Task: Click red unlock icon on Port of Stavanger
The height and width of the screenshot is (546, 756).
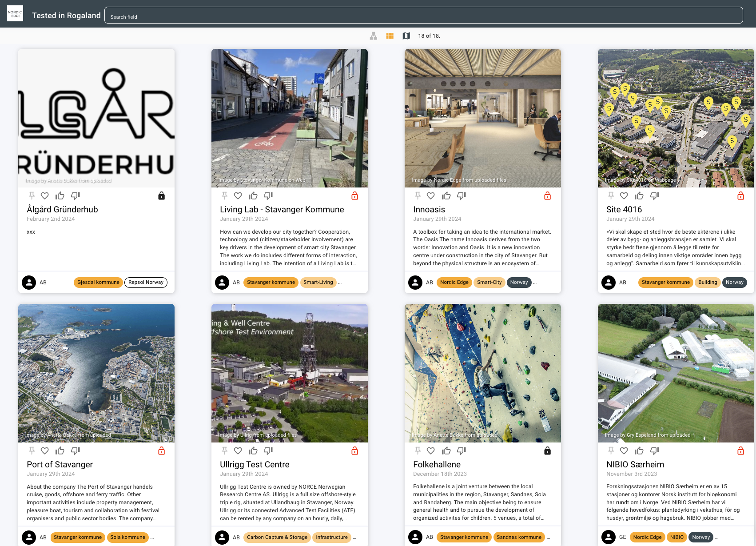Action: [162, 450]
